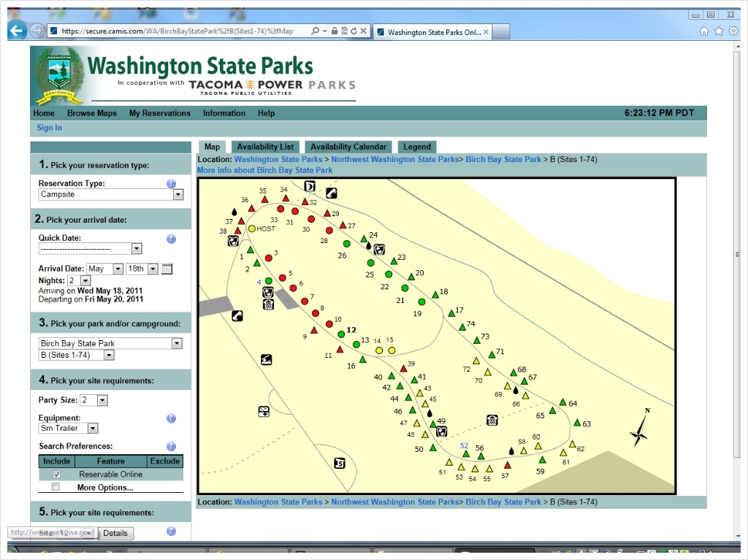748x560 pixels.
Task: Click the shower icon near site 65
Action: [492, 421]
